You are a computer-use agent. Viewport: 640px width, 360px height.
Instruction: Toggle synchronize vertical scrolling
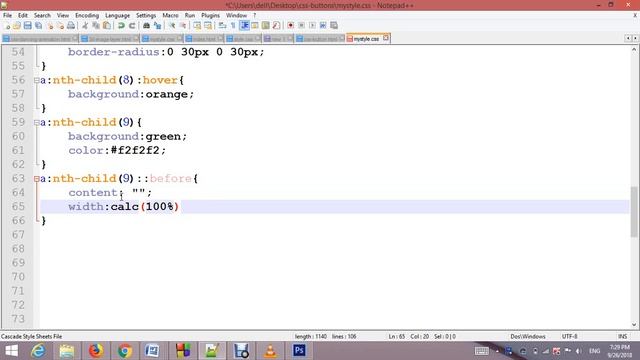[x=197, y=25]
